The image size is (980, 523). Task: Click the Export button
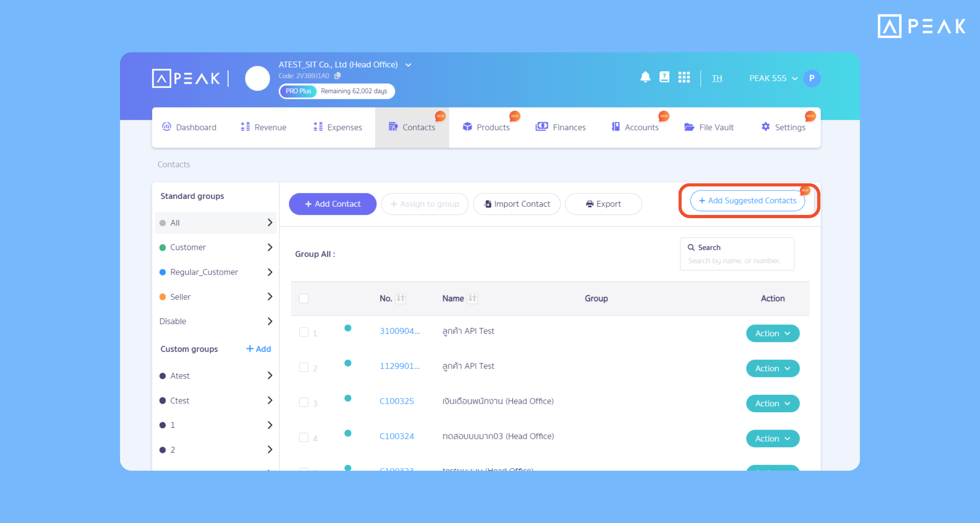603,204
